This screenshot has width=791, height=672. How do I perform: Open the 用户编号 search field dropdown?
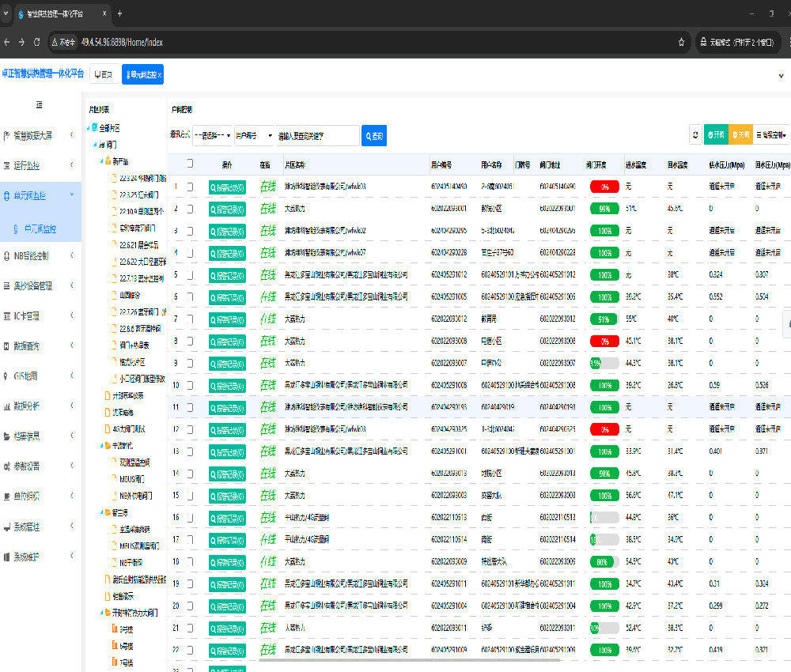[254, 136]
